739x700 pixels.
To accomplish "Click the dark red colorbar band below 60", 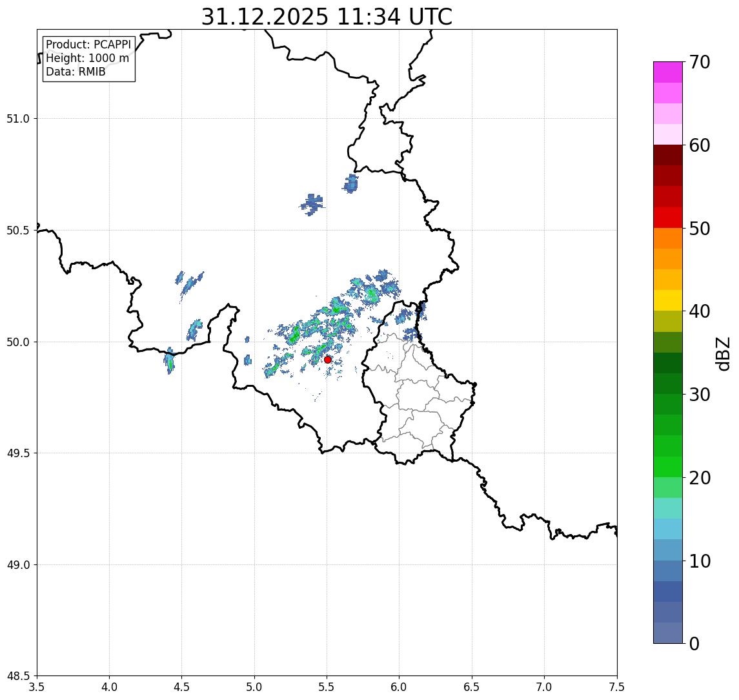I will pos(668,155).
